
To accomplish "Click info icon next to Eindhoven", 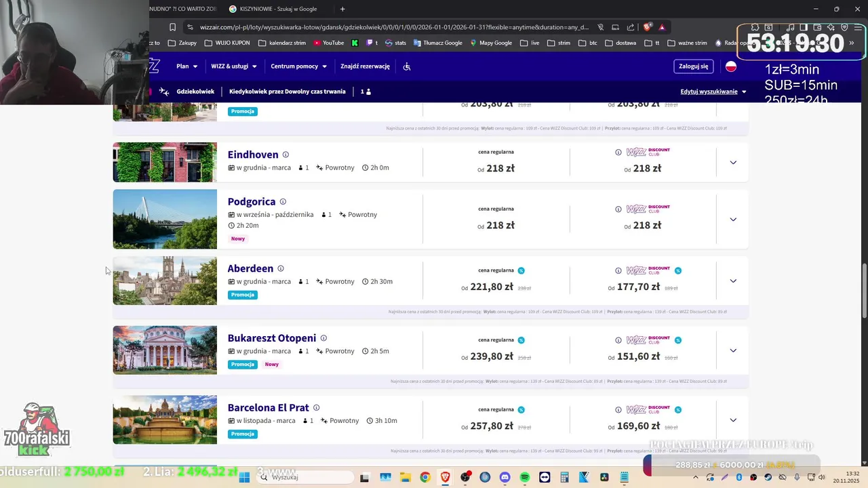I will [x=285, y=155].
